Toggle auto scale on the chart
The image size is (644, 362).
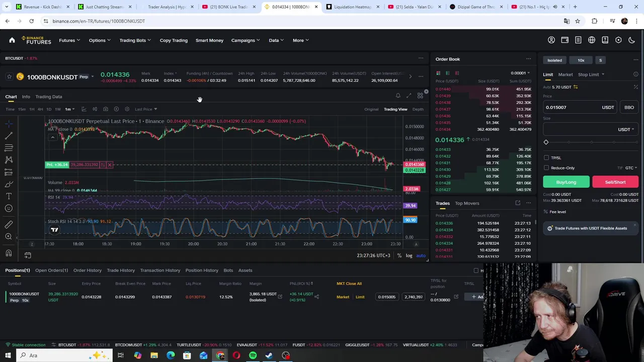point(421,255)
